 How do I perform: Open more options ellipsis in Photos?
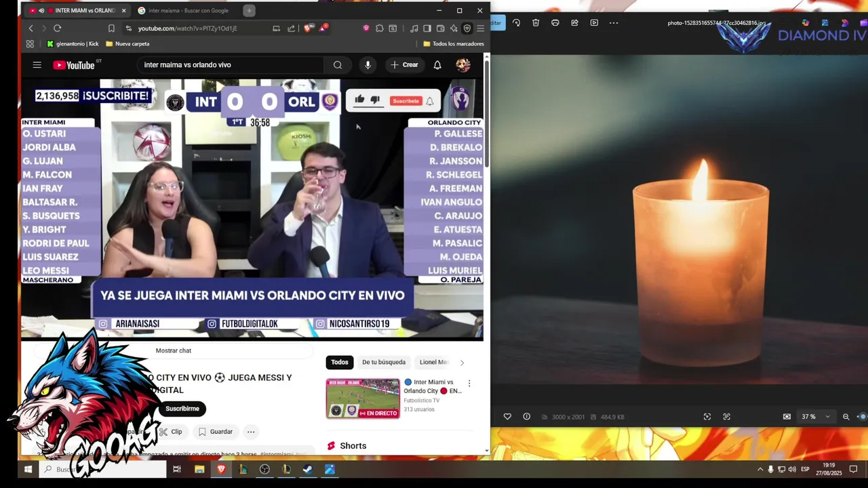tap(614, 22)
